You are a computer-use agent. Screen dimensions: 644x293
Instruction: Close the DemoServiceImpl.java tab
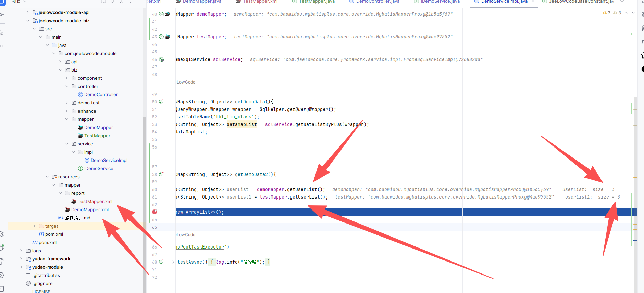(533, 2)
